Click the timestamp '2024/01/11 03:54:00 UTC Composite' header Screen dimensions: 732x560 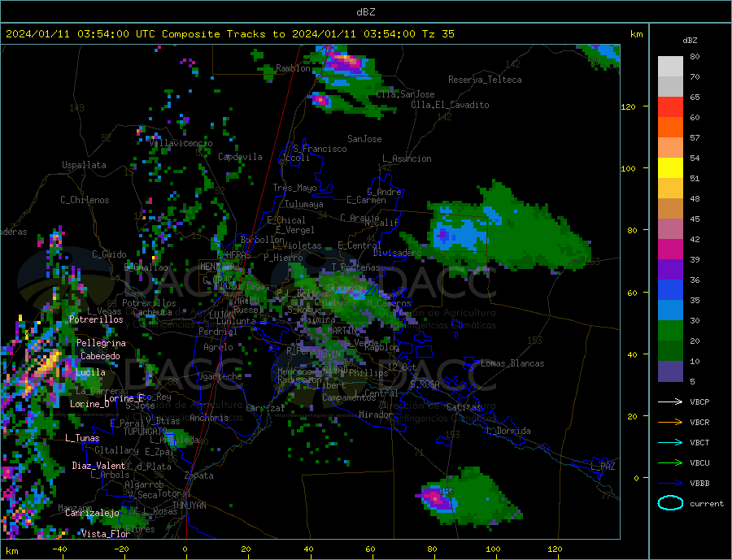click(112, 34)
